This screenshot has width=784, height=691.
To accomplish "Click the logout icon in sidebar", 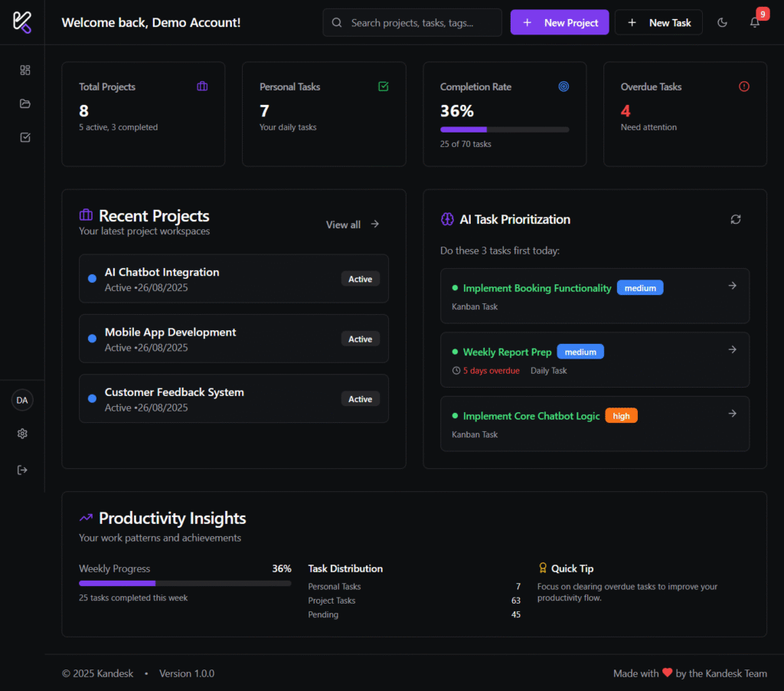I will click(22, 470).
